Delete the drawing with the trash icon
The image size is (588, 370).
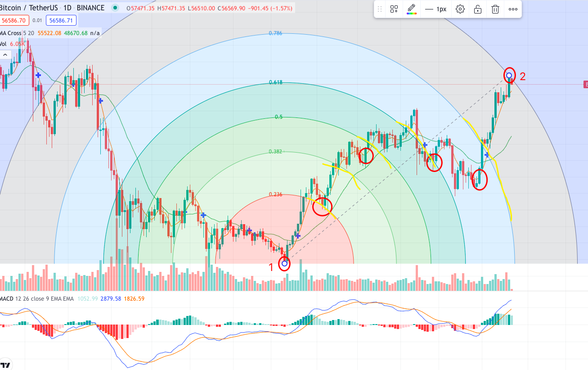pyautogui.click(x=495, y=9)
